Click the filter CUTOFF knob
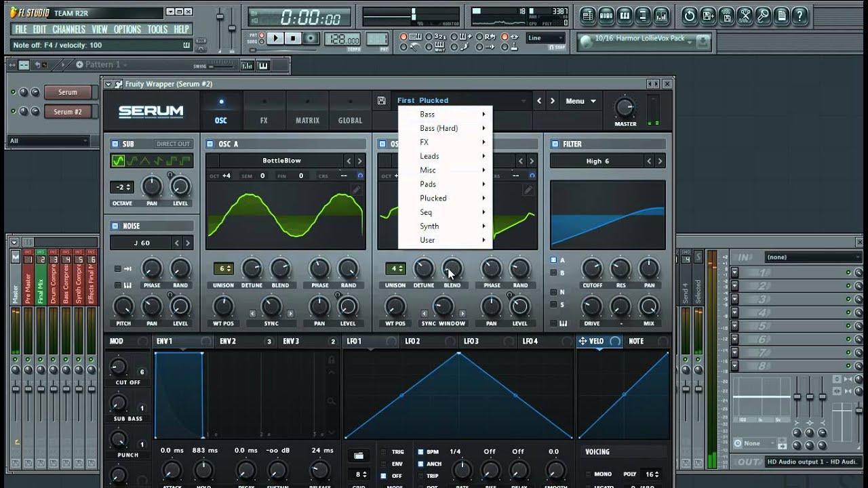The height and width of the screenshot is (488, 868). [x=592, y=268]
